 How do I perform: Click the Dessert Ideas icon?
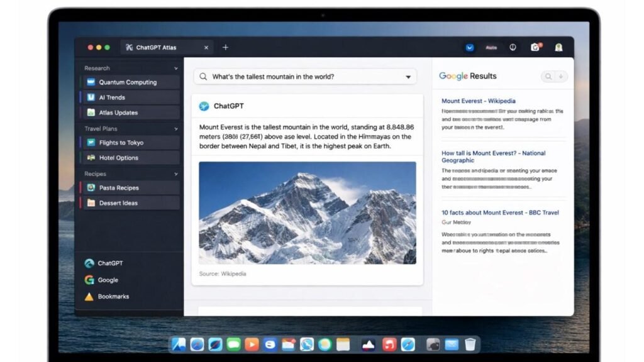(91, 203)
